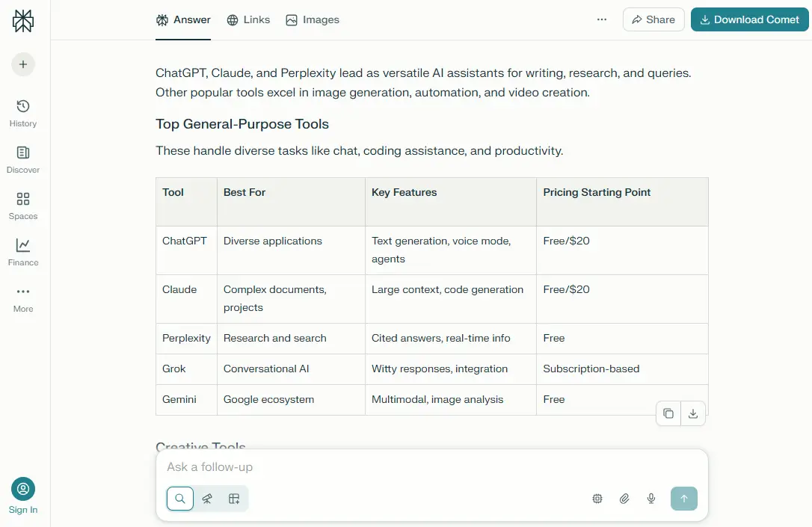Download the table as file
Viewport: 812px width, 527px height.
pyautogui.click(x=693, y=413)
